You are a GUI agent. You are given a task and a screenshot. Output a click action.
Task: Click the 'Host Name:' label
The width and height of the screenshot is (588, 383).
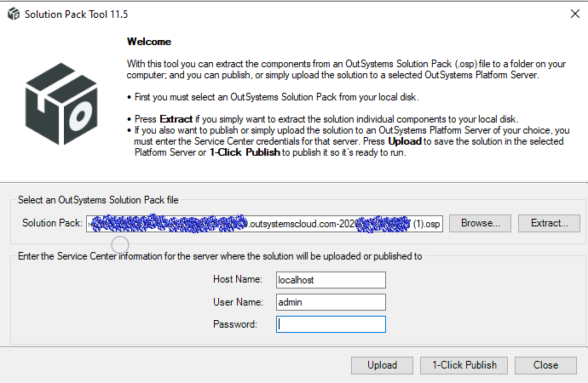pos(238,279)
